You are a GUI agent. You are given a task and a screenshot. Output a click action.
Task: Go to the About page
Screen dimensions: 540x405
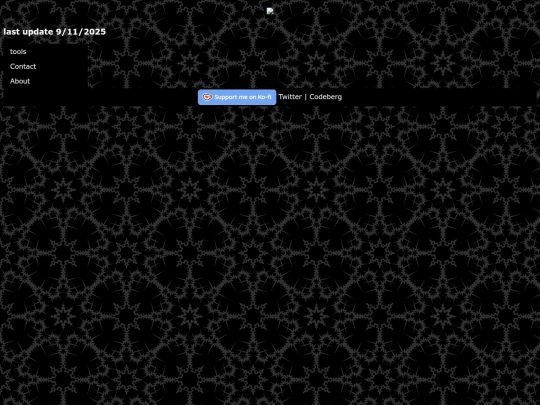(20, 81)
